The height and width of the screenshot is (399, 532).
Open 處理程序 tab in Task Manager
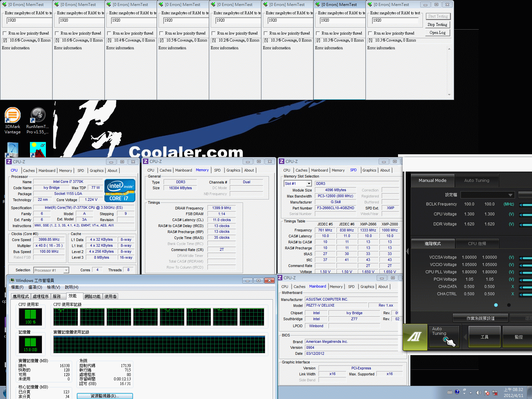pos(41,296)
